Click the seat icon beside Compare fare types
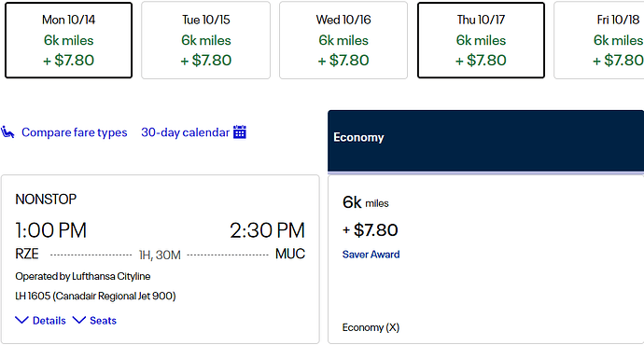644x345 pixels. 7,132
